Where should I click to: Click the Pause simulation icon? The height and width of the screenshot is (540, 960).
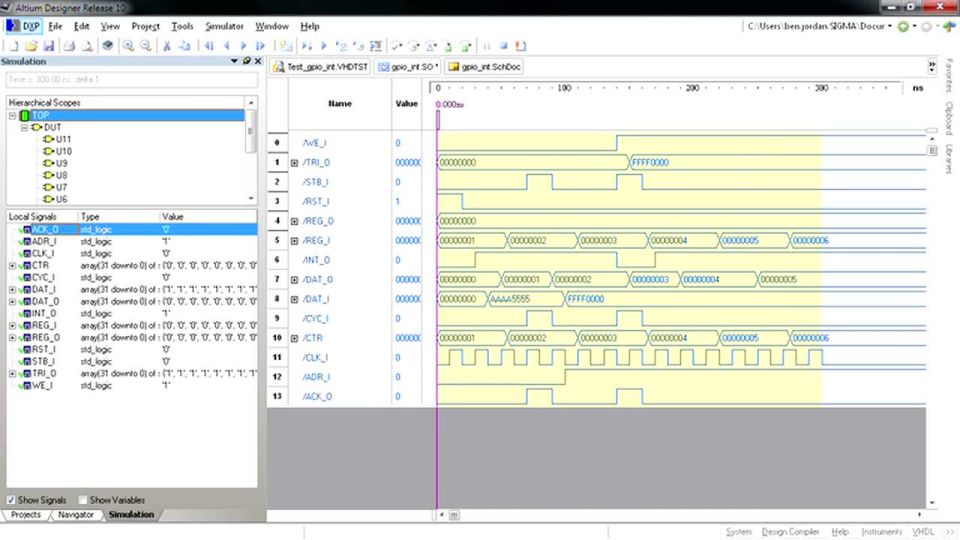pyautogui.click(x=487, y=46)
